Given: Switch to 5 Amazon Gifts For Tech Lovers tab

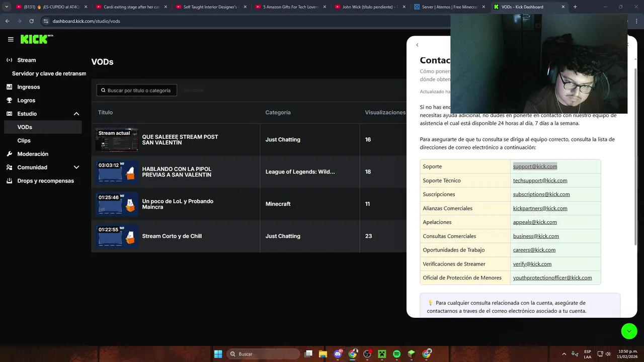Looking at the screenshot, I should pyautogui.click(x=291, y=7).
